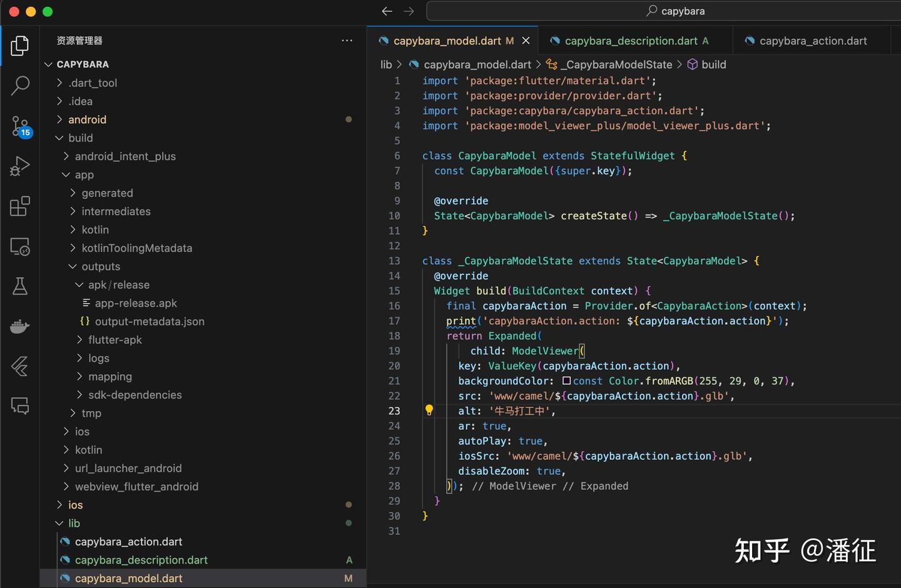The width and height of the screenshot is (901, 588).
Task: Open the Testing flask icon
Action: coord(20,286)
